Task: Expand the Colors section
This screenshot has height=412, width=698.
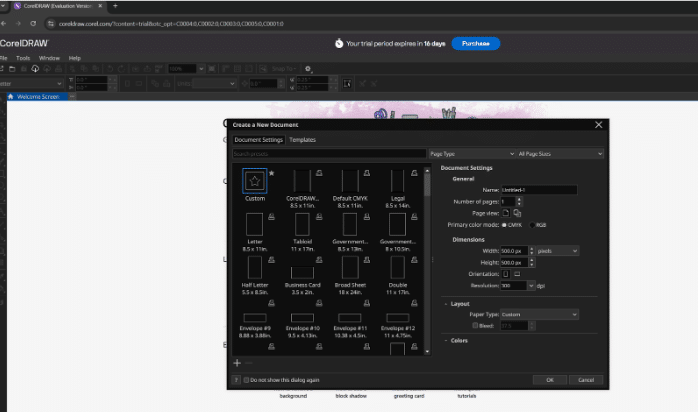Action: [446, 340]
